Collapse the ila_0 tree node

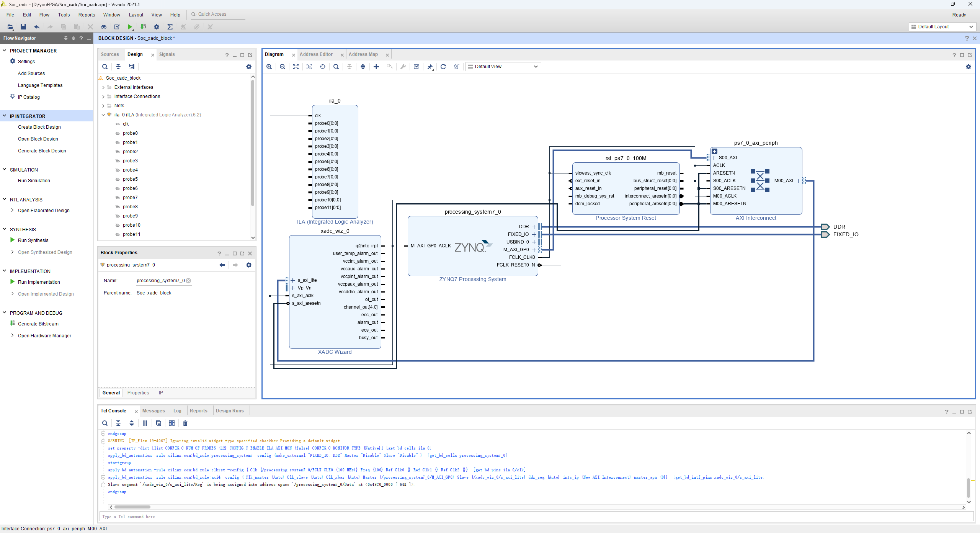click(x=103, y=115)
